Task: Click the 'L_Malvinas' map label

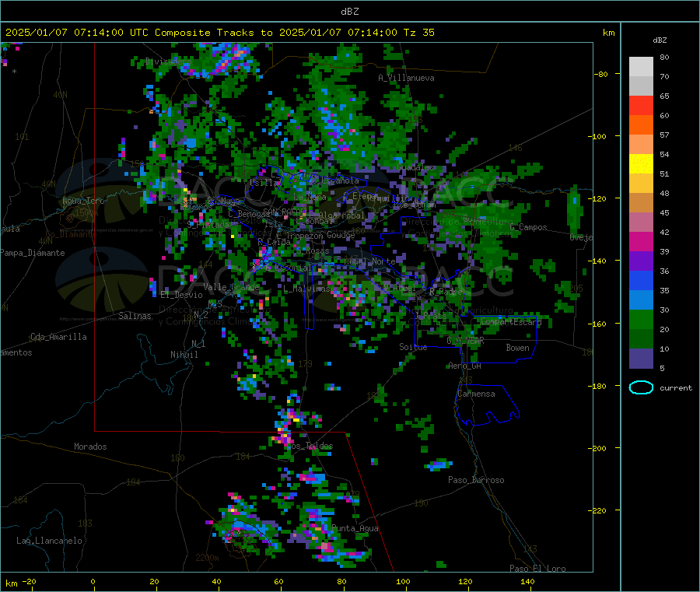Action: (306, 289)
